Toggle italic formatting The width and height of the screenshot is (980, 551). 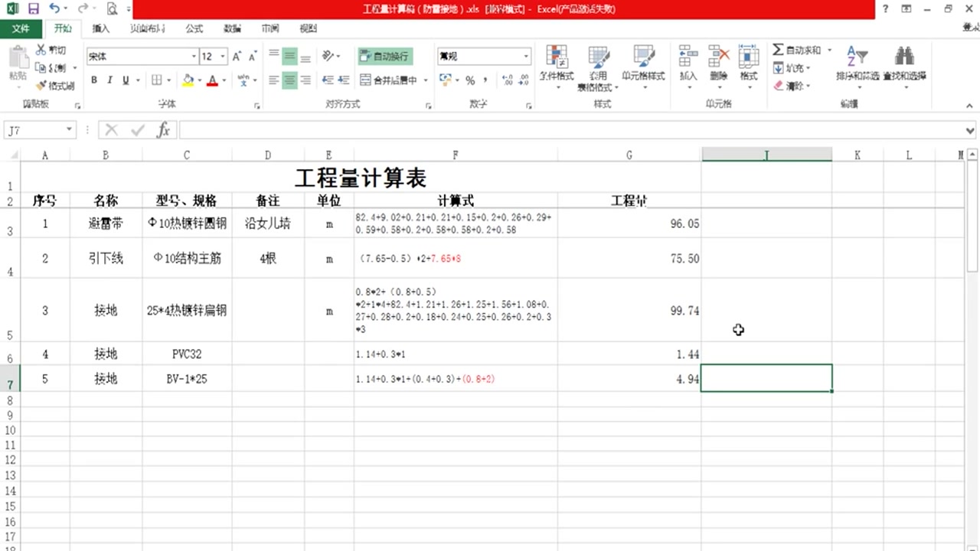pyautogui.click(x=109, y=80)
